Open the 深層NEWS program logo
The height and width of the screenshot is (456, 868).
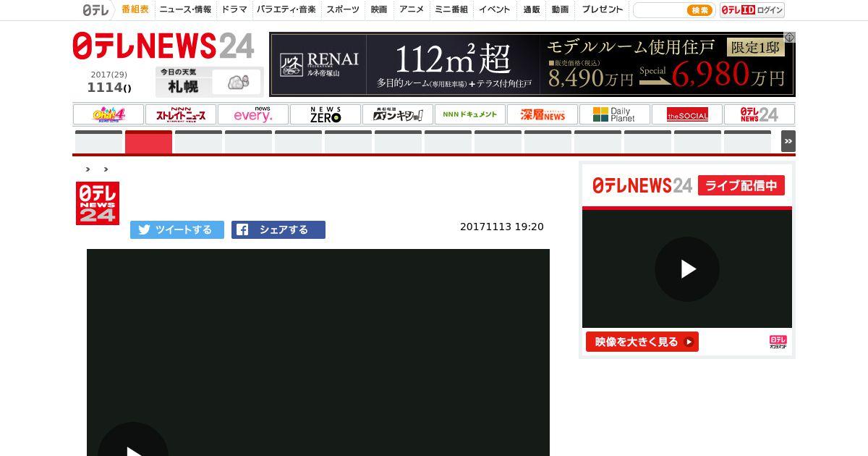(x=542, y=114)
